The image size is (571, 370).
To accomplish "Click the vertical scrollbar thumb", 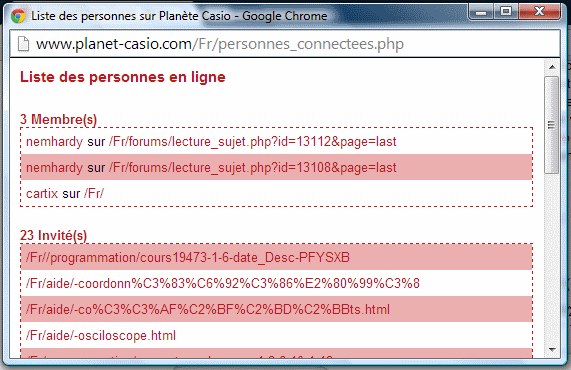I will click(x=552, y=125).
